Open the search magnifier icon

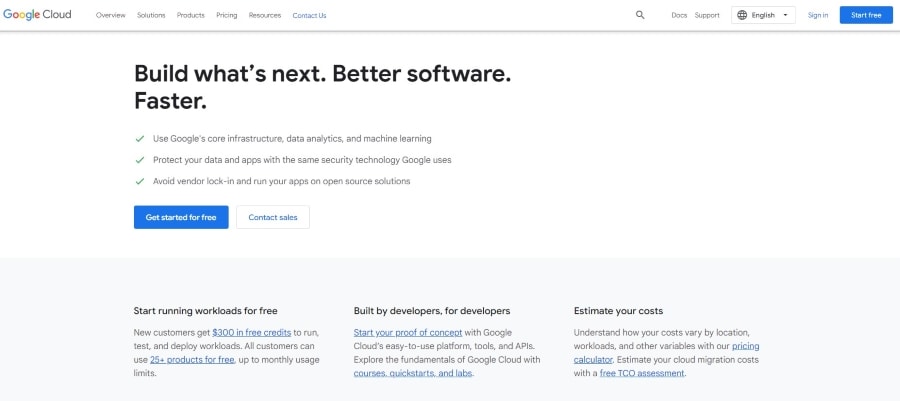(640, 15)
